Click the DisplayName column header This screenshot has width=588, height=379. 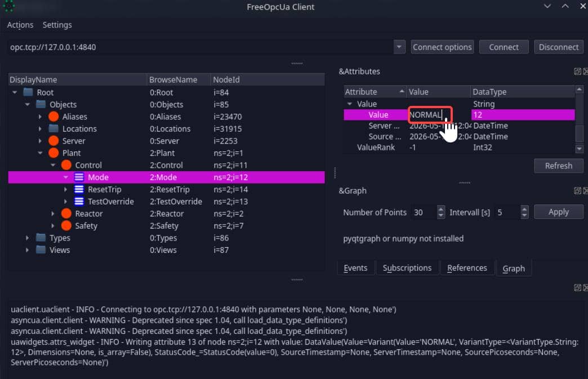(x=77, y=79)
